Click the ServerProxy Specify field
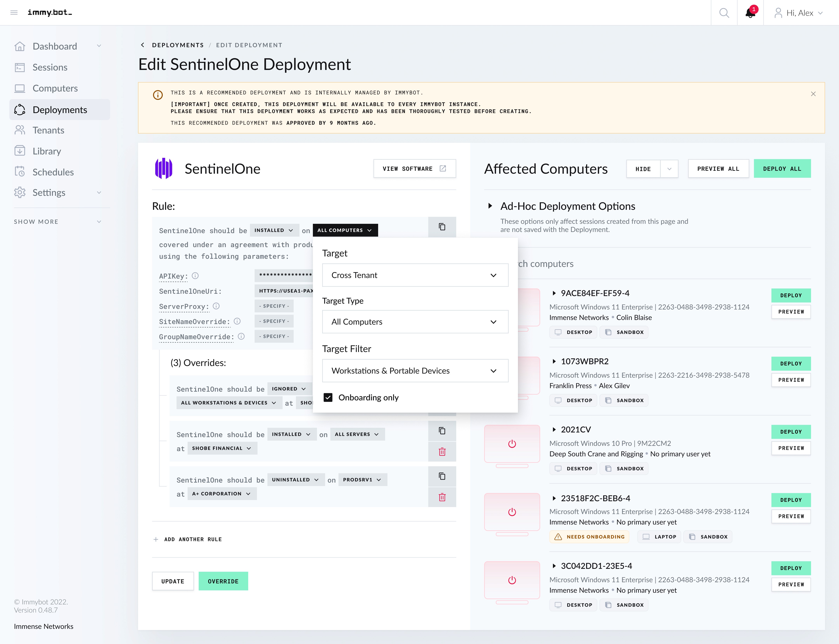The image size is (839, 644). coord(274,306)
